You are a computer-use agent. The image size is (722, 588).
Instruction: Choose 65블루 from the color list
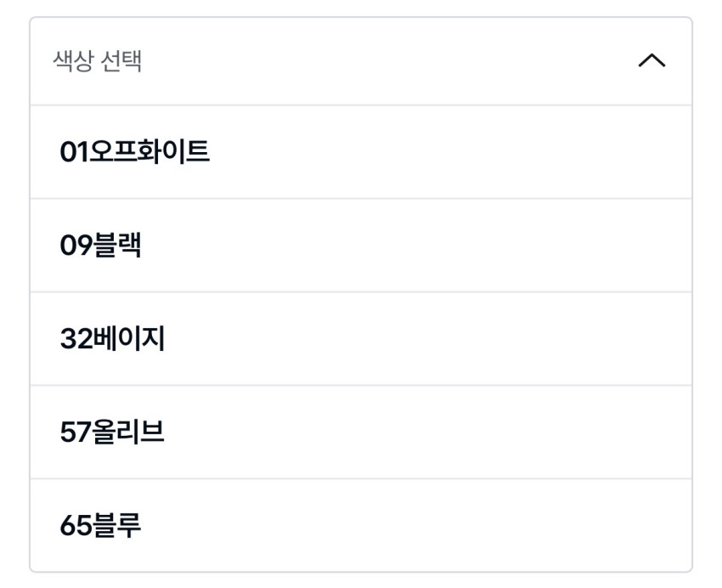tap(101, 526)
